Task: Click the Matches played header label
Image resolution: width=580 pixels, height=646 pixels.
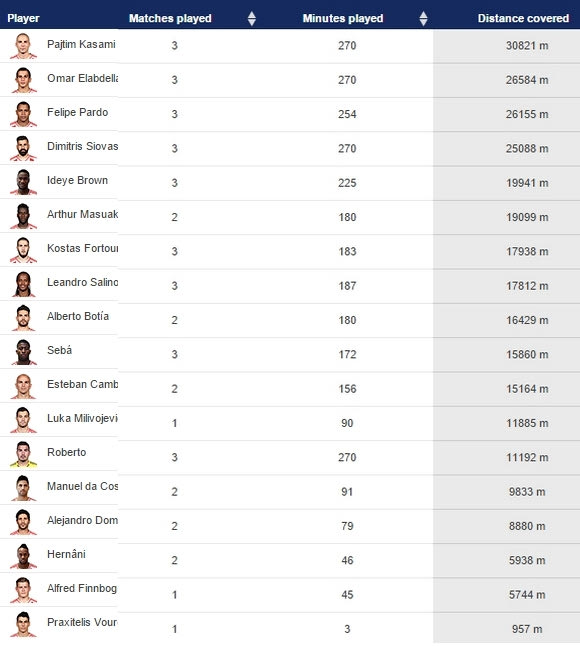Action: (x=170, y=19)
